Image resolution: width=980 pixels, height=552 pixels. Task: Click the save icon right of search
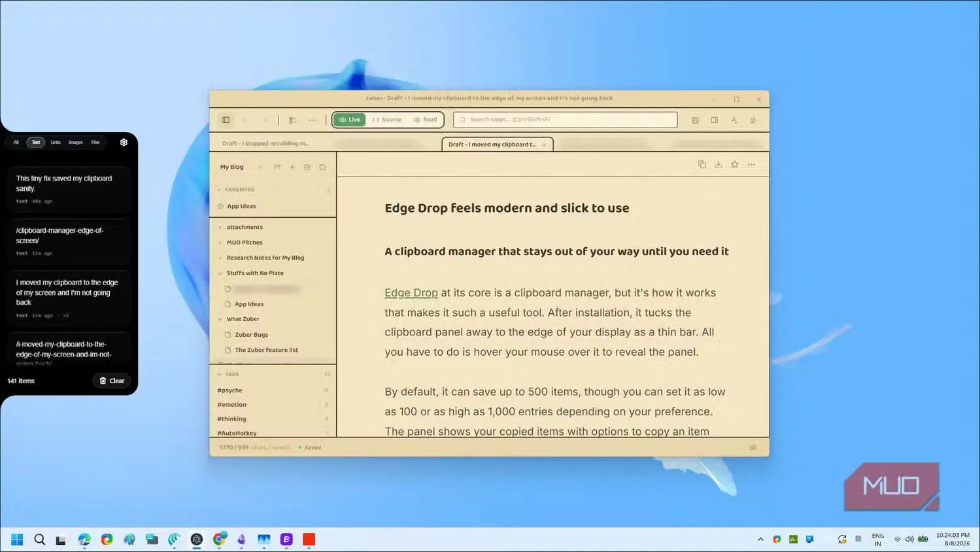[695, 120]
